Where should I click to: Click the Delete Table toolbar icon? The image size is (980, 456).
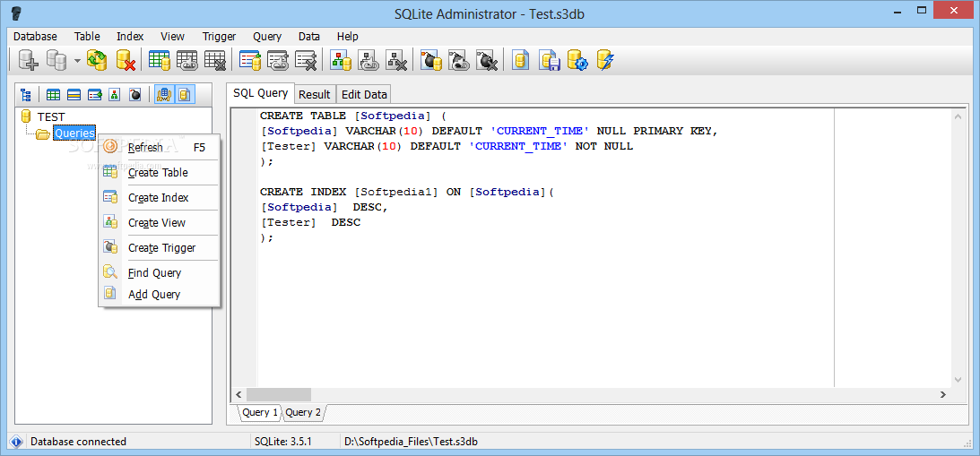pyautogui.click(x=214, y=60)
